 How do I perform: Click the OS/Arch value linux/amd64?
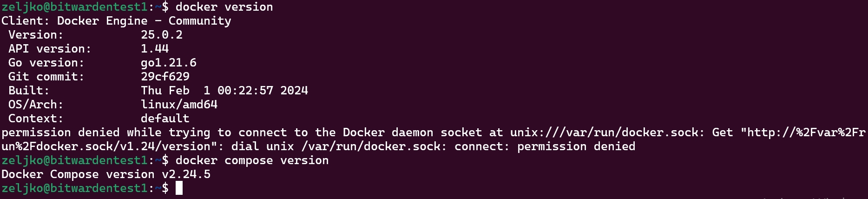click(179, 105)
